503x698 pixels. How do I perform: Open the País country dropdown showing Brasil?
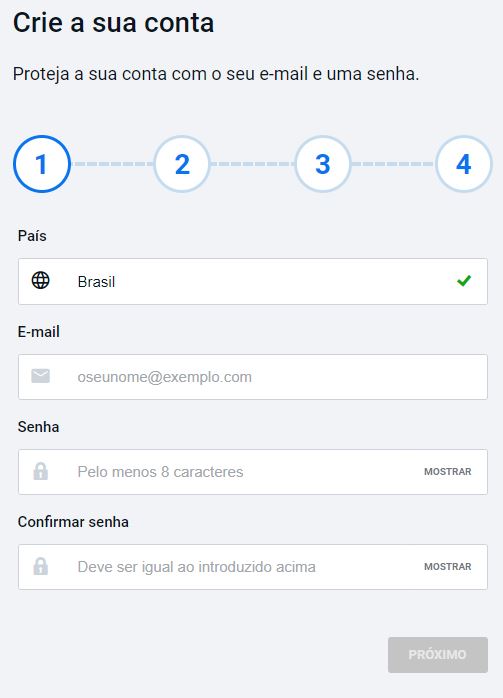(253, 281)
